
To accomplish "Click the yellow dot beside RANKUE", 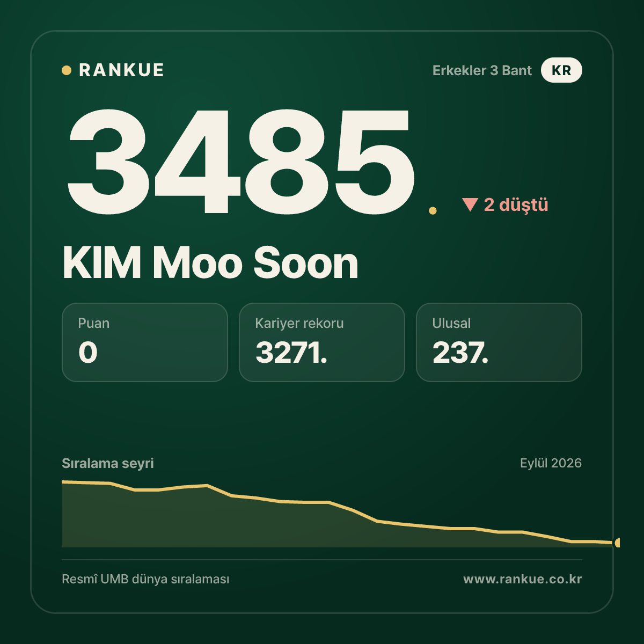I will [67, 70].
